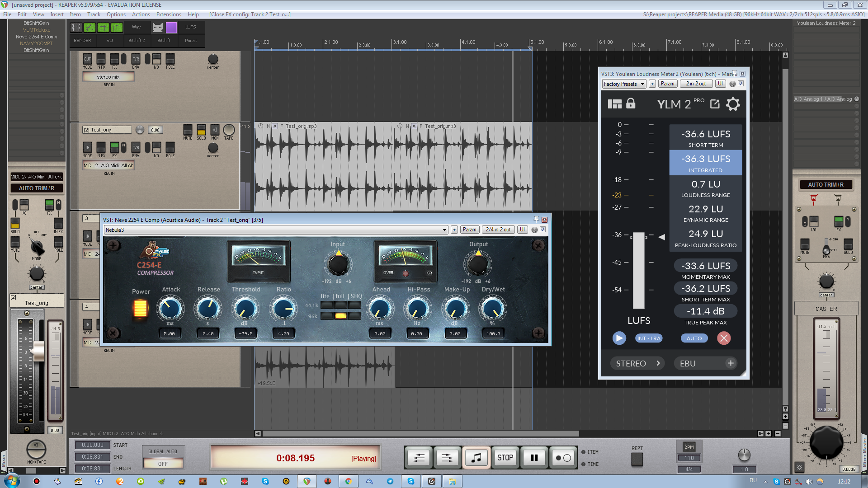Screen dimensions: 868x488
Task: Click the bracket grouping toolbar icon
Action: [x=76, y=28]
